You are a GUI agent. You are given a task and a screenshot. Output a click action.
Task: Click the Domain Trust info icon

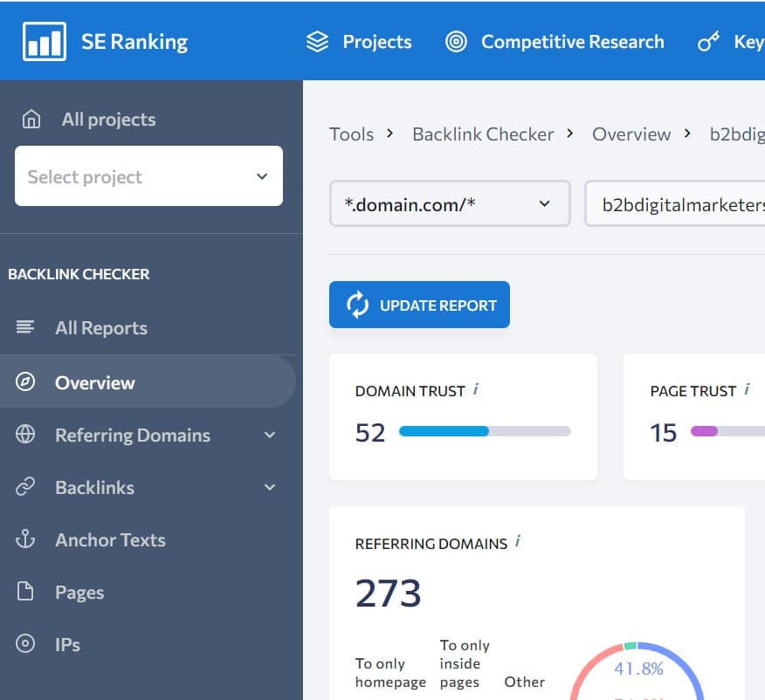pyautogui.click(x=476, y=389)
